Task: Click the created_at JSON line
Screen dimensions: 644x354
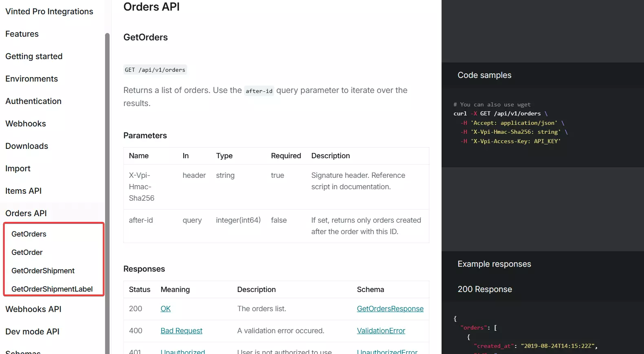Action: [x=536, y=346]
